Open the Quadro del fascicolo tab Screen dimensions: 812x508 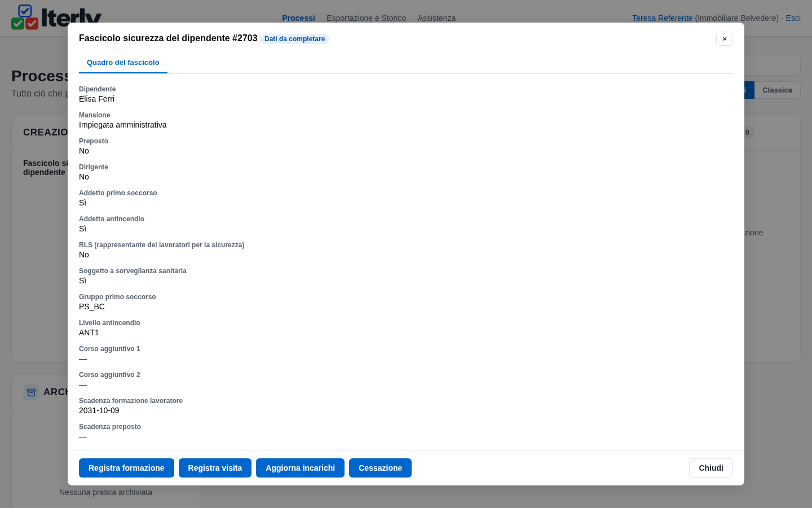pos(123,63)
